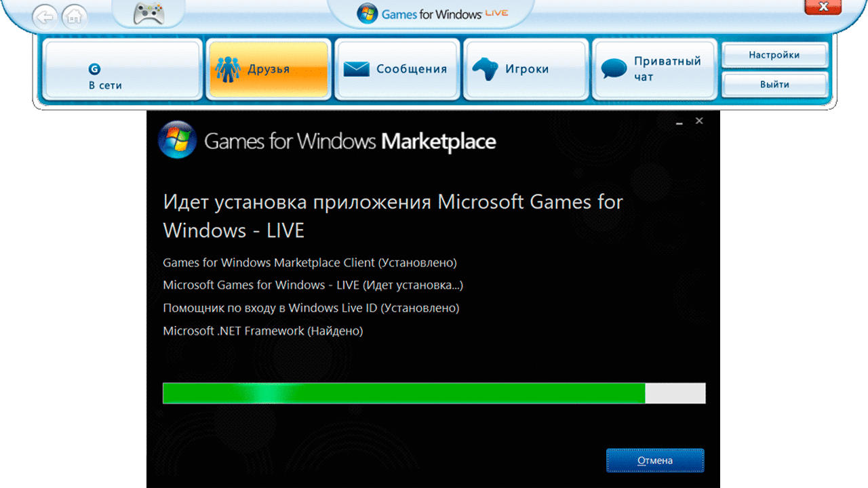Click Microsoft Games for Windows - LIVE (Идет установка...) line
The height and width of the screenshot is (488, 868).
(313, 285)
